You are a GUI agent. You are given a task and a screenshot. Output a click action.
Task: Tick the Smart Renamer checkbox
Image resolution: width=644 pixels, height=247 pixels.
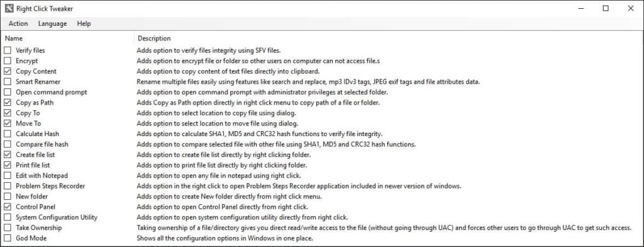click(x=8, y=82)
